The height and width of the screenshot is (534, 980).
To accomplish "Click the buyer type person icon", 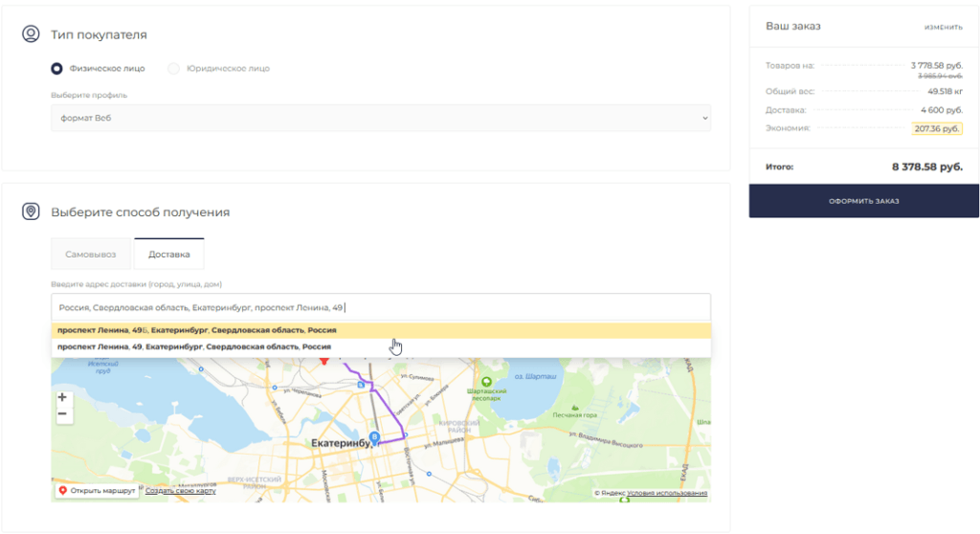I will click(x=31, y=33).
